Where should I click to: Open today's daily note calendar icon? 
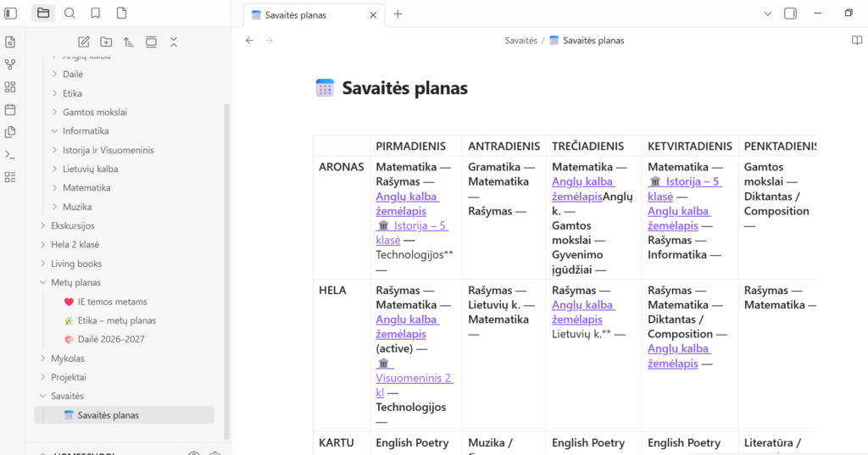coord(10,109)
